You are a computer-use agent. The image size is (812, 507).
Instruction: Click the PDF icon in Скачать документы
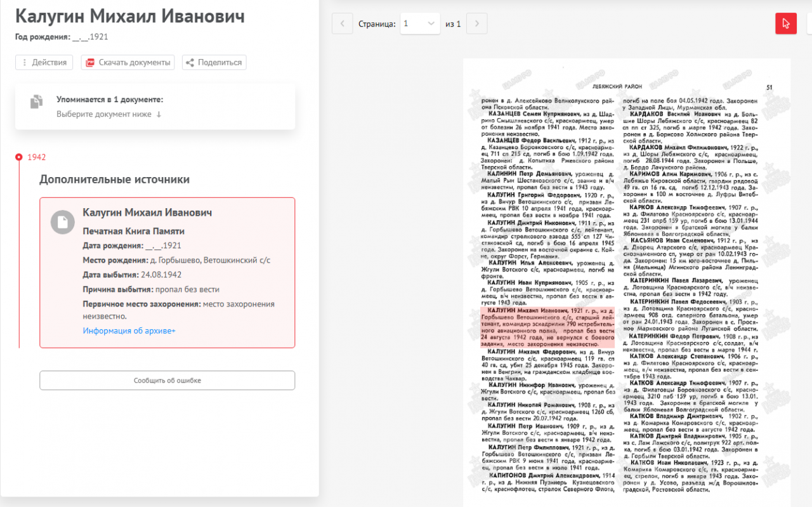[90, 63]
